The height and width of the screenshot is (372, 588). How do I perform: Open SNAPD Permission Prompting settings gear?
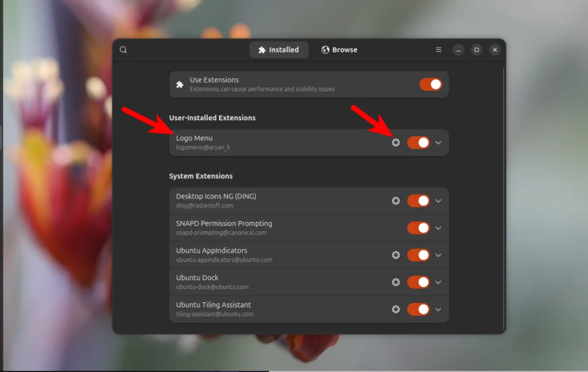click(x=396, y=228)
